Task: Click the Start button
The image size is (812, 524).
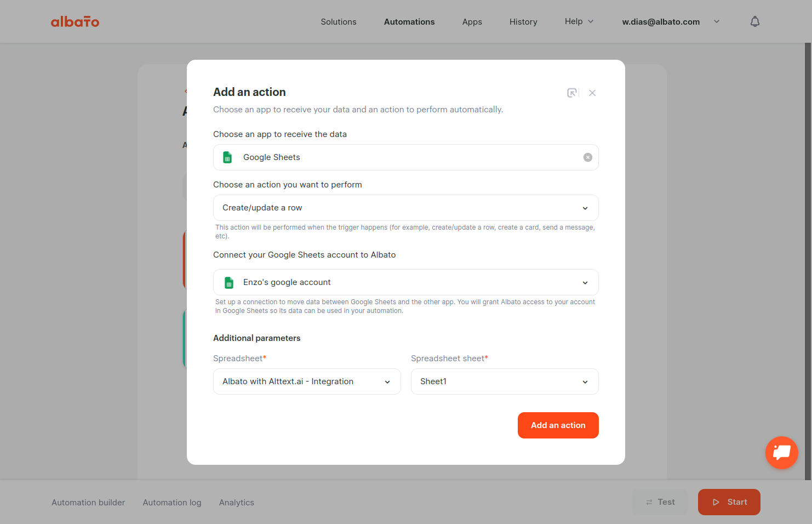Action: pos(729,502)
